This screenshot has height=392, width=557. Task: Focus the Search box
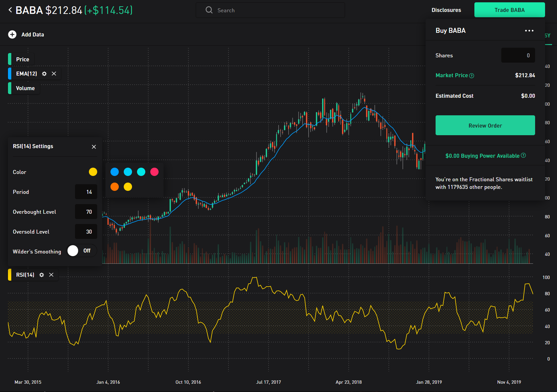[270, 10]
